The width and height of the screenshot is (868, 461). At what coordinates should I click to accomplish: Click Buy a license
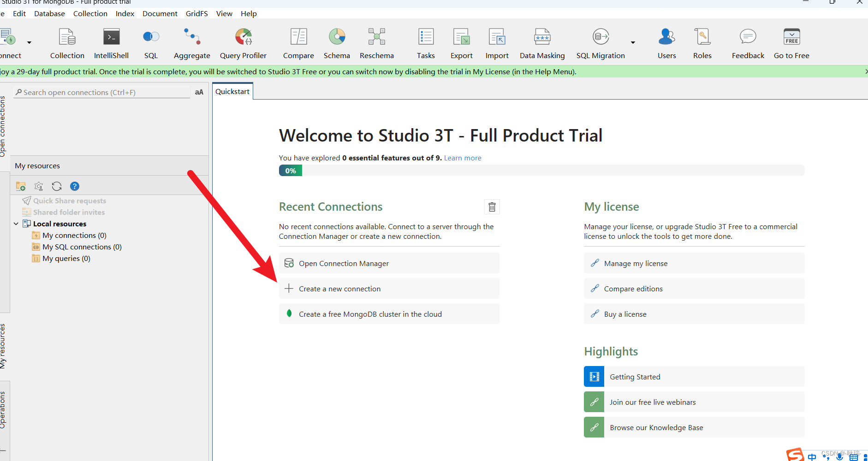[694, 314]
